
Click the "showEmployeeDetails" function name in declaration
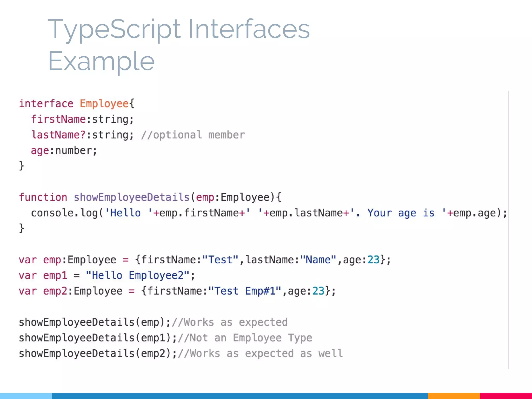[132, 197]
